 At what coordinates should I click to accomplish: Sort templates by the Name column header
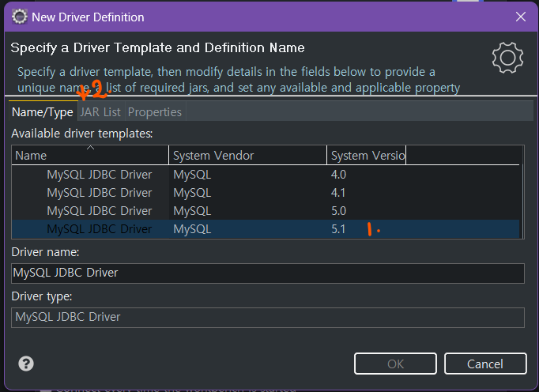coord(90,156)
